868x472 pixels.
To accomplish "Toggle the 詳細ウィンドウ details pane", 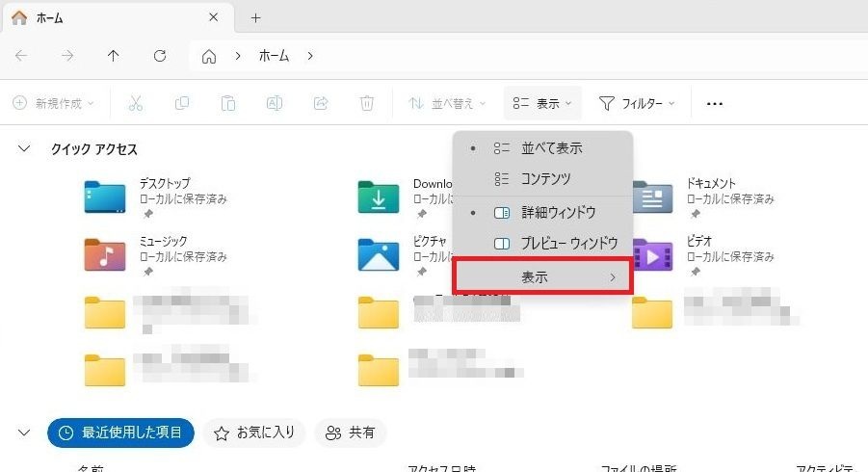I will 557,212.
